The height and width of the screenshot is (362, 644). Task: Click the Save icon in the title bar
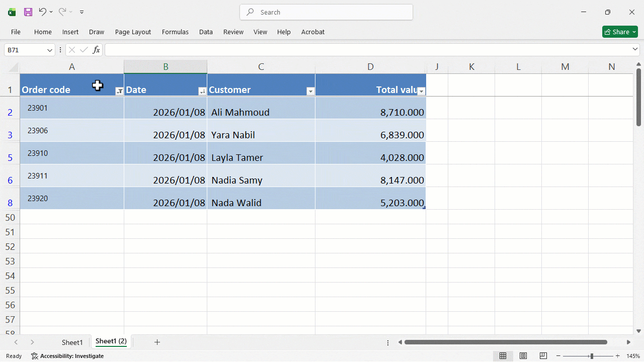click(28, 12)
